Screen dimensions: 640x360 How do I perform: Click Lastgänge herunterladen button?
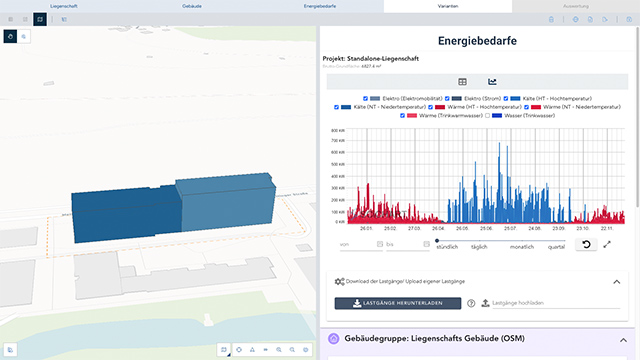point(398,303)
